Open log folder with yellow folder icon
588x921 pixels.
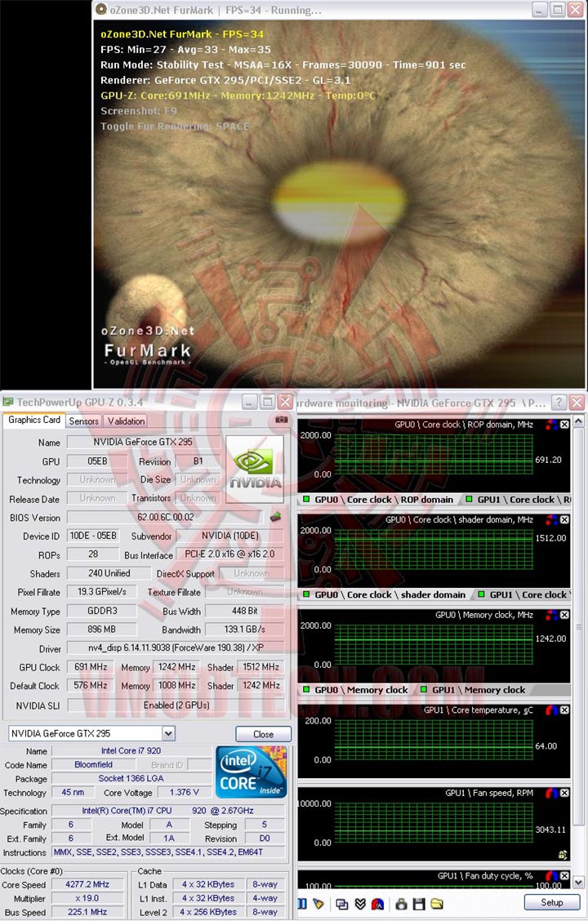[x=436, y=904]
